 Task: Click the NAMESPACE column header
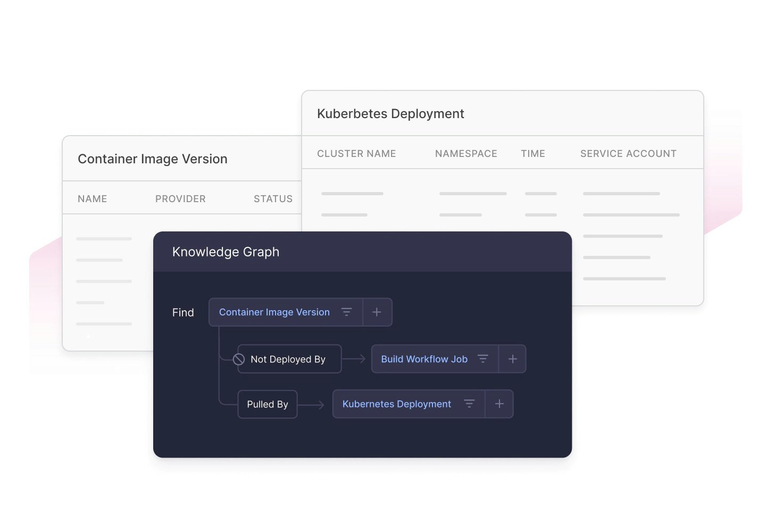[x=466, y=153]
